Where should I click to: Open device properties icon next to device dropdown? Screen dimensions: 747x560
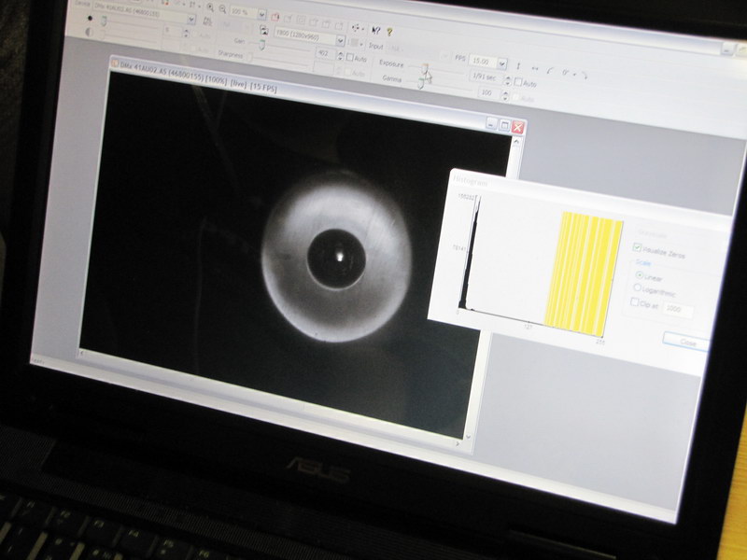point(207,21)
